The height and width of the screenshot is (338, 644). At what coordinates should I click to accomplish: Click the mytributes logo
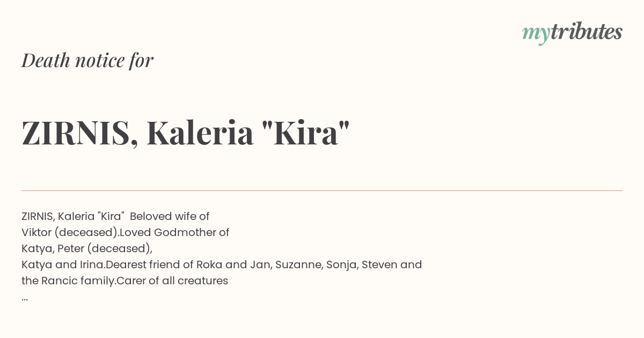572,33
